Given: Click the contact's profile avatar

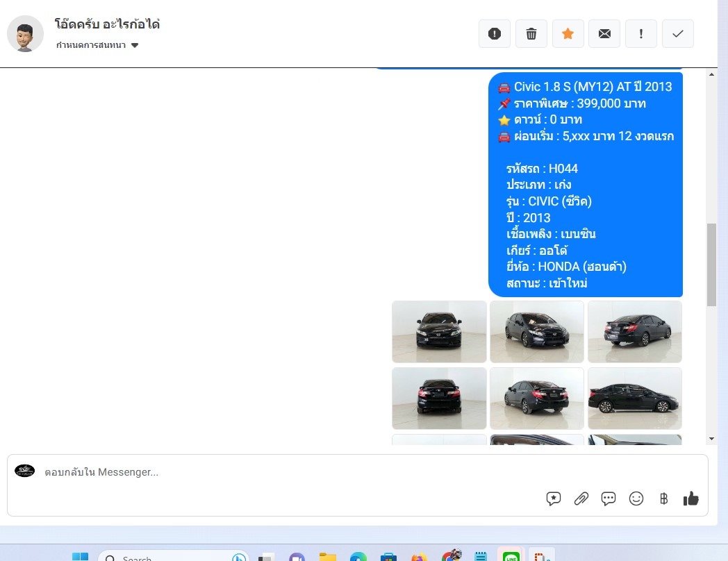Looking at the screenshot, I should tap(25, 33).
